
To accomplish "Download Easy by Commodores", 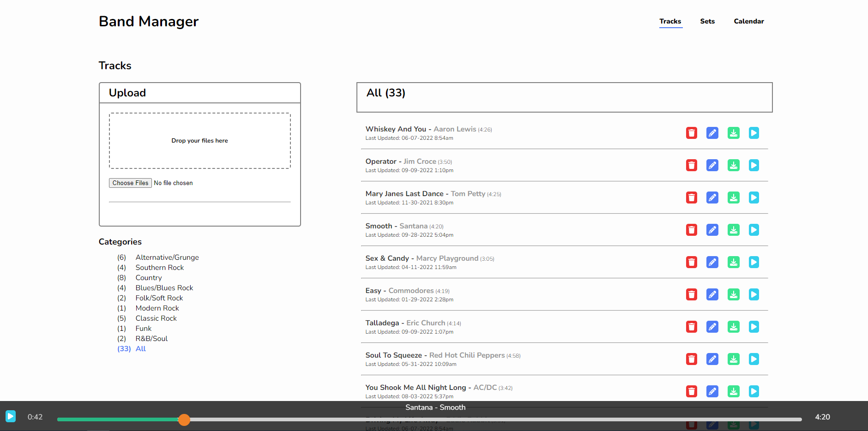I will coord(734,294).
